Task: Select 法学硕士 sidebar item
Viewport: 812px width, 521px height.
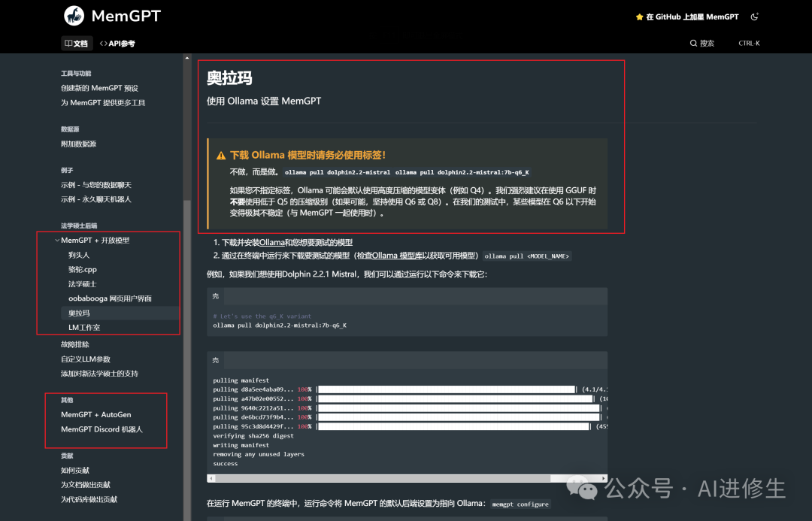Action: click(x=83, y=283)
